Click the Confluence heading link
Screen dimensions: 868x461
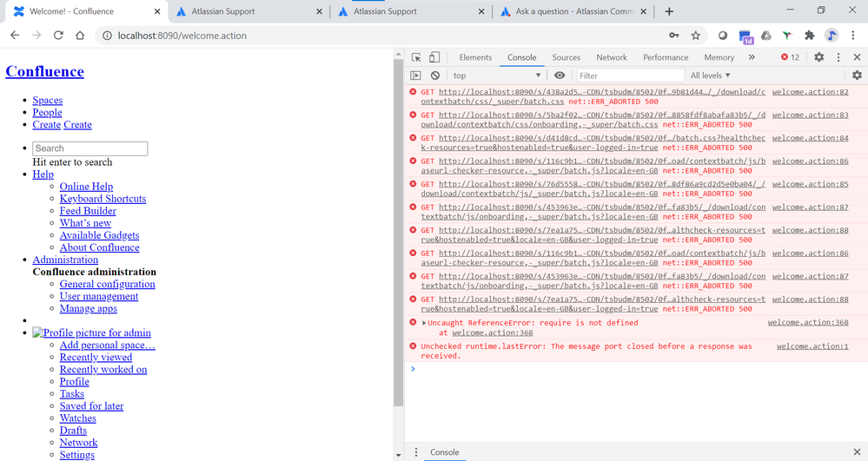[x=45, y=71]
